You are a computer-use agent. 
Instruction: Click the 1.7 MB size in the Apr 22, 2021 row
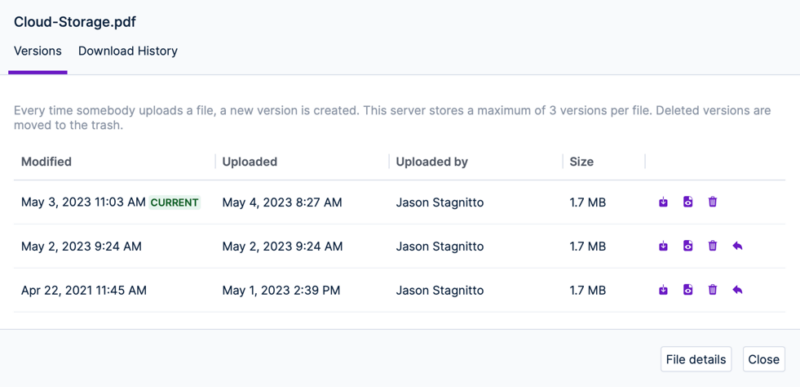(588, 290)
